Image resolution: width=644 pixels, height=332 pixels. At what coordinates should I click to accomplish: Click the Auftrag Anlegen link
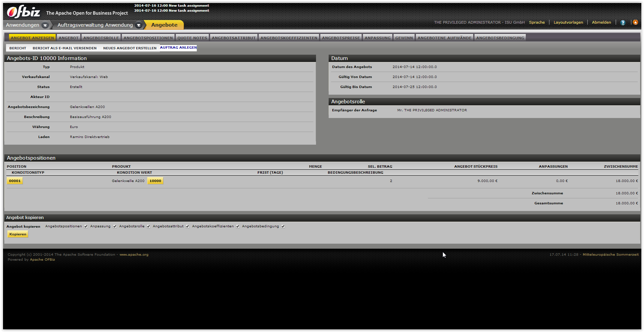(178, 48)
